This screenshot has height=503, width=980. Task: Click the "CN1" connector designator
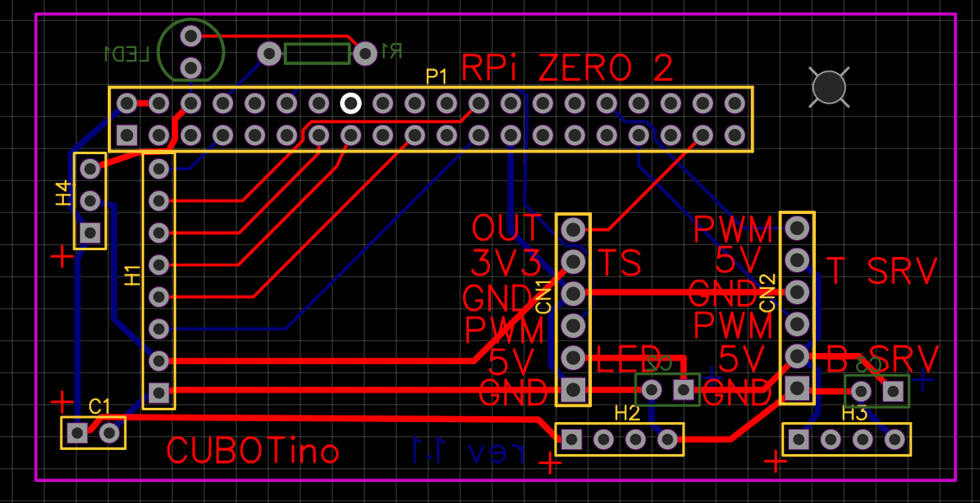[544, 297]
